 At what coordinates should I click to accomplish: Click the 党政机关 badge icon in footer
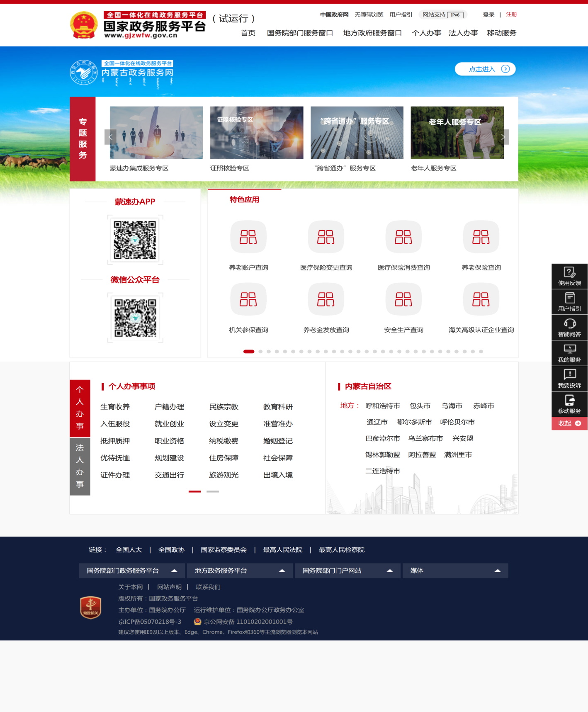[x=90, y=608]
